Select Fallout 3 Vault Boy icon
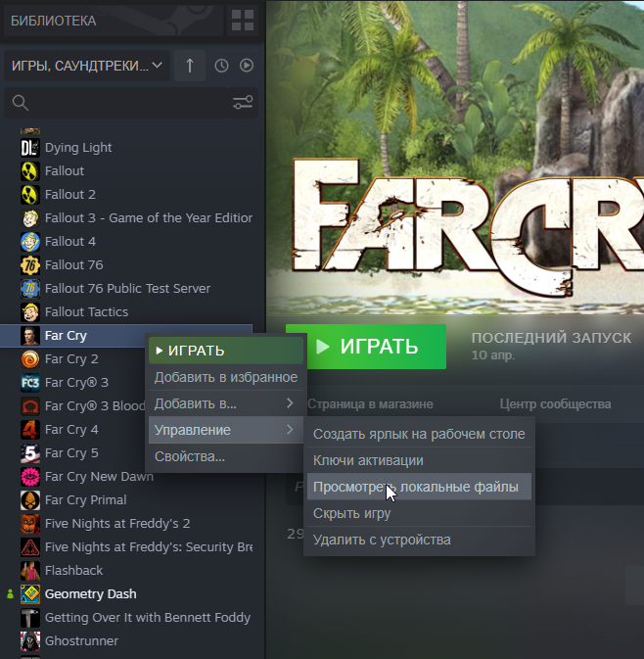644x659 pixels. coord(30,218)
